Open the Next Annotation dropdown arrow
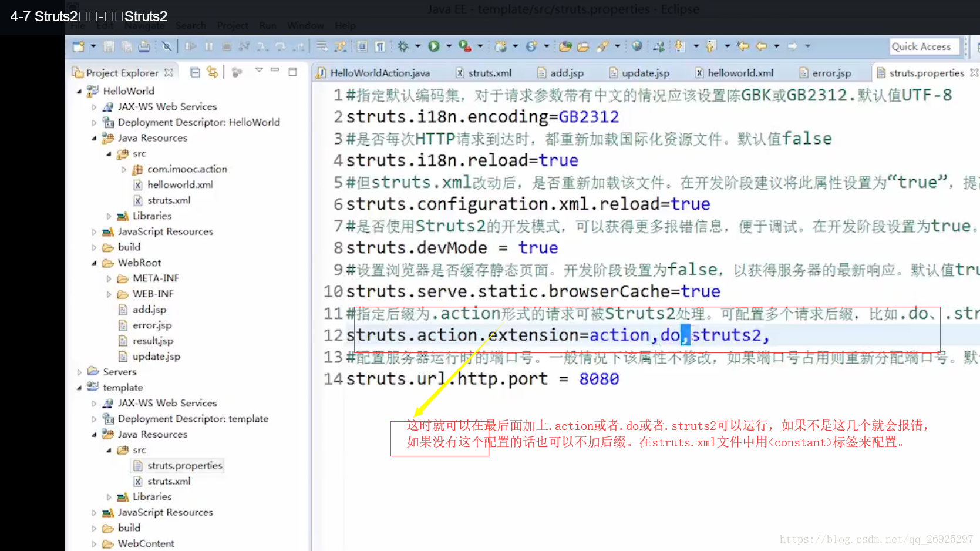The width and height of the screenshot is (980, 551). (x=696, y=46)
